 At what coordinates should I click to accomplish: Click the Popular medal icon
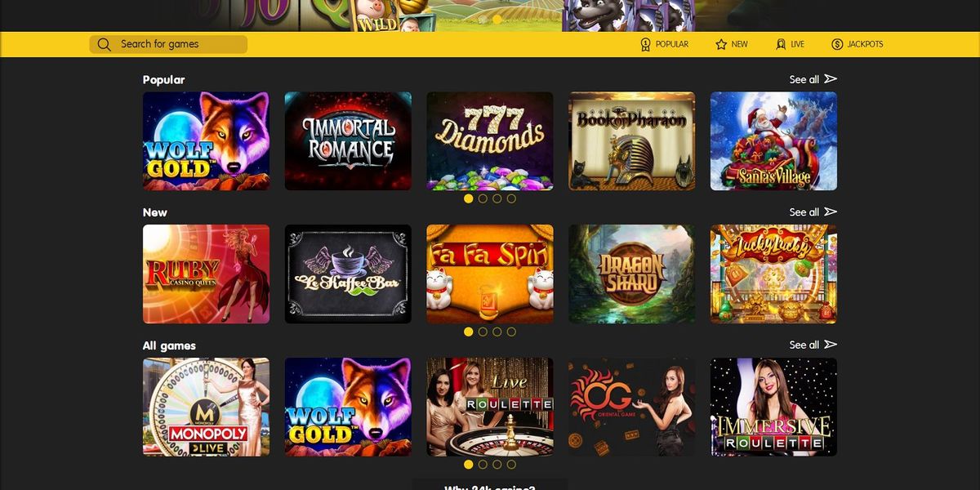(645, 44)
